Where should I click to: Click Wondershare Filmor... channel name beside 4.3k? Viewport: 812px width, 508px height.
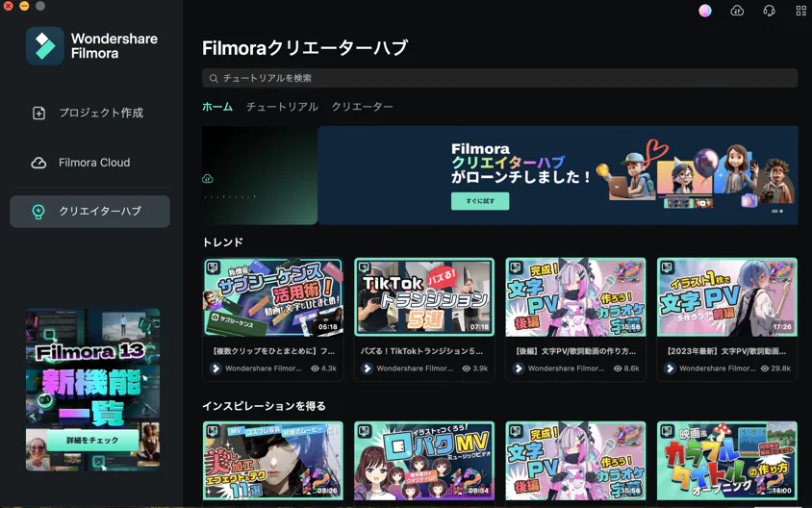(263, 368)
